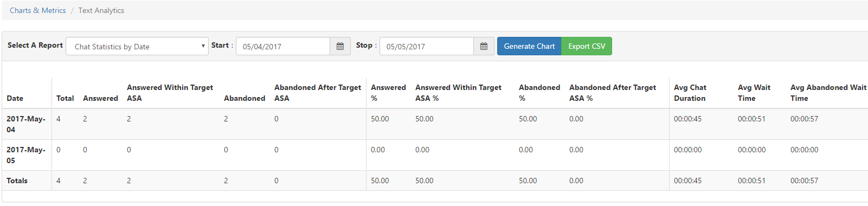The width and height of the screenshot is (868, 206).
Task: Click the Date column header
Action: point(15,98)
